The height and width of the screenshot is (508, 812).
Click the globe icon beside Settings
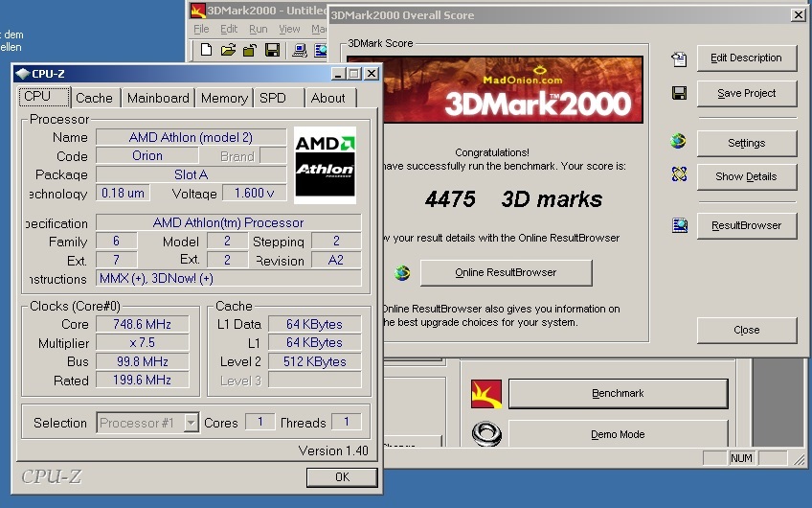(x=678, y=141)
